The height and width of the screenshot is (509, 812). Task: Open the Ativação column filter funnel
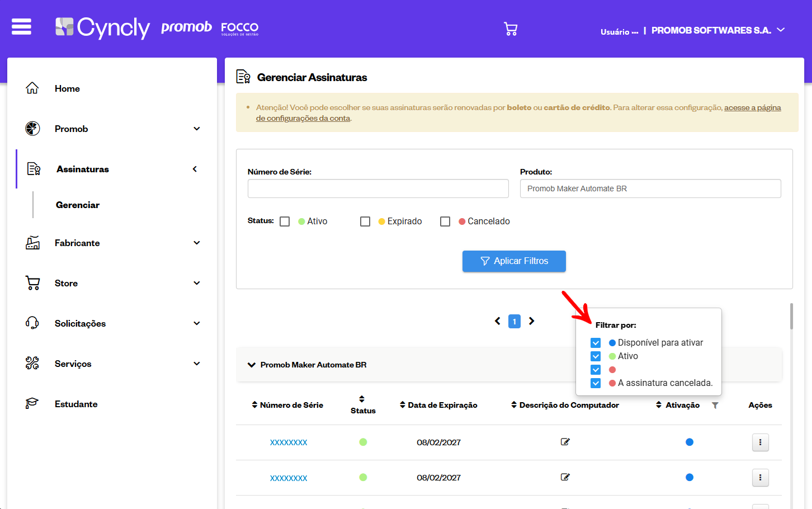click(x=715, y=406)
